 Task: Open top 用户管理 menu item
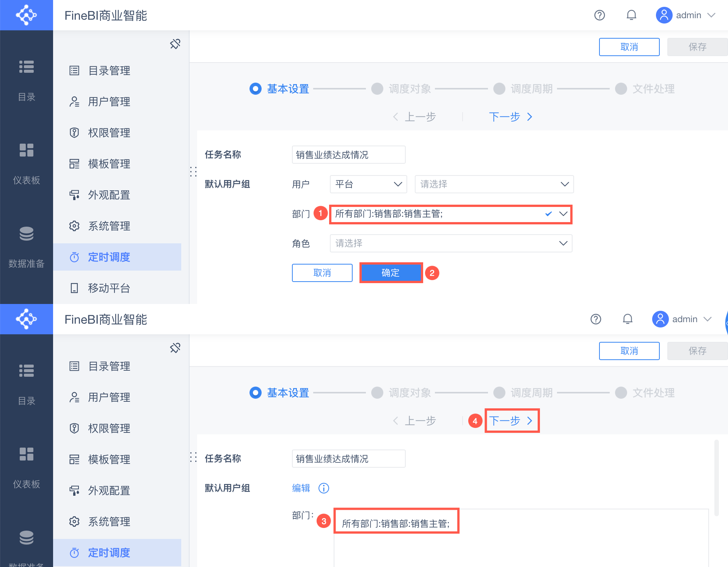[109, 102]
